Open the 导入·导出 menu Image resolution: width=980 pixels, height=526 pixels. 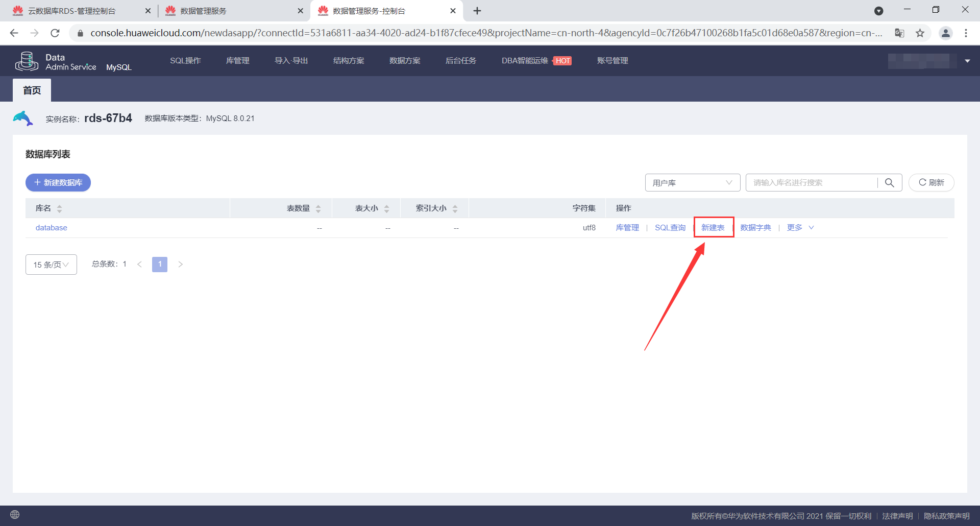coord(291,61)
